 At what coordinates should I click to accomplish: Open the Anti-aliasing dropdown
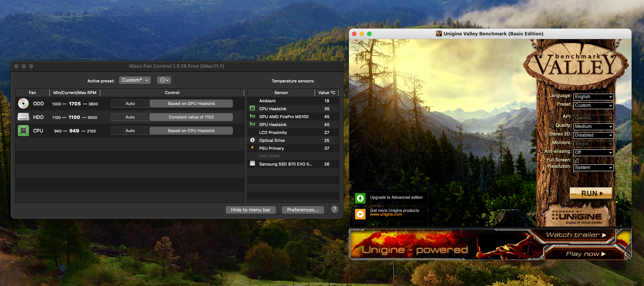coord(594,152)
